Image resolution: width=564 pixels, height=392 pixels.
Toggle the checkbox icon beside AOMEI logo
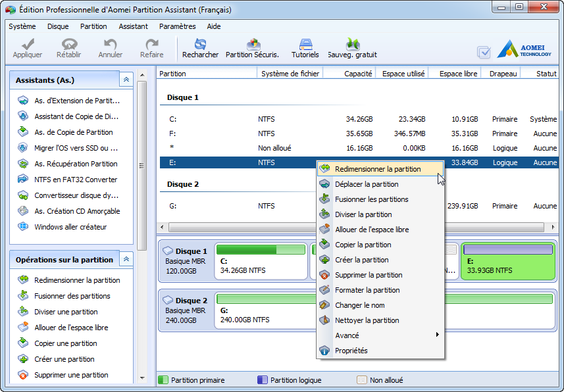(484, 52)
